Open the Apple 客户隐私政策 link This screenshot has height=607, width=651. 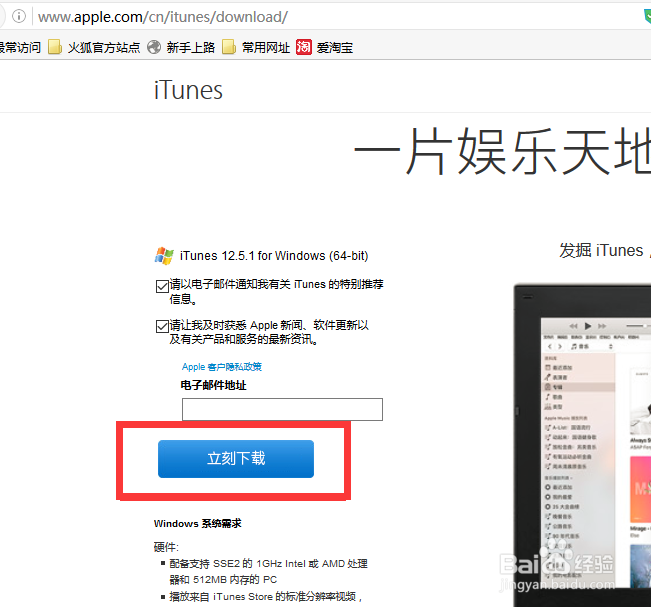tap(222, 367)
